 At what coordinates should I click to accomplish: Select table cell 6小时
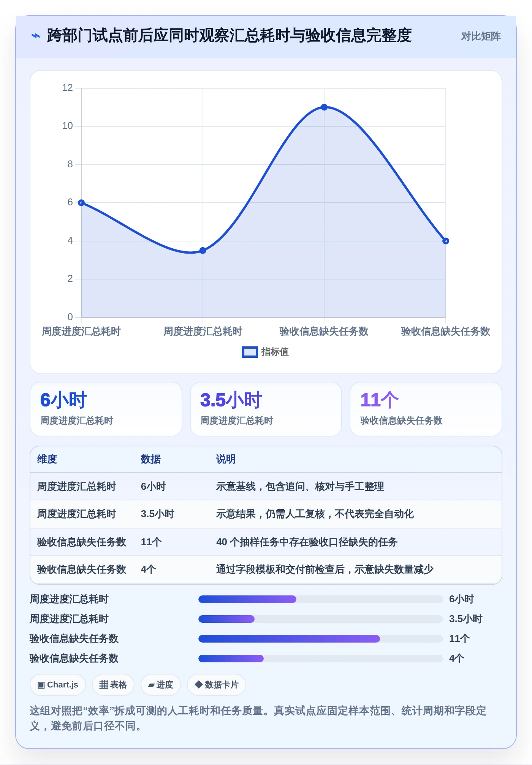pos(154,487)
